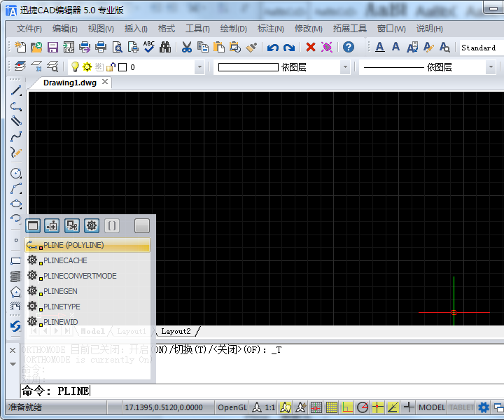
Task: Toggle Ortho mode in the status bar
Action: pos(347,407)
